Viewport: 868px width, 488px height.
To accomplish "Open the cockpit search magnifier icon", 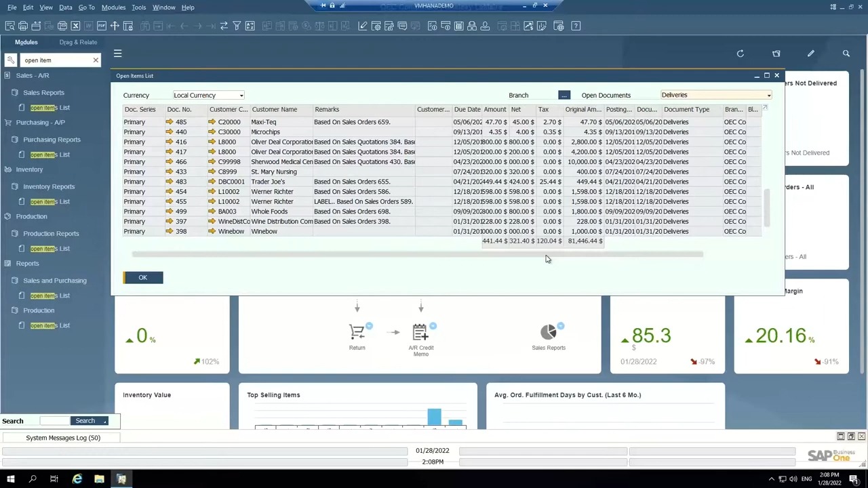I will pos(846,54).
